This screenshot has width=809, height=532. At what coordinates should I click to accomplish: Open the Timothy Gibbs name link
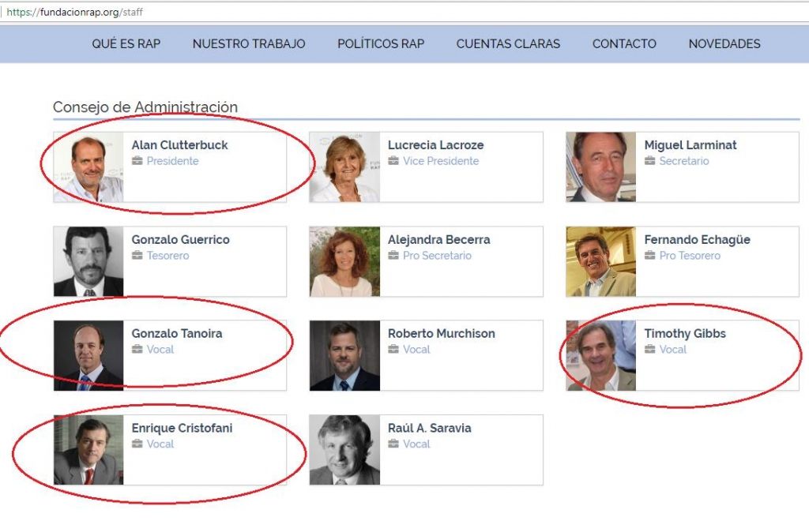pos(685,334)
